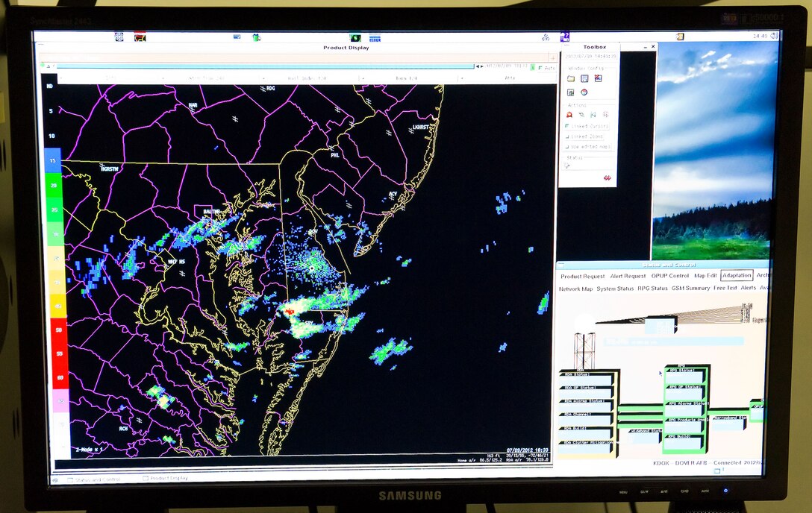Select the image export icon in Window Config
812x513 pixels.
click(598, 78)
